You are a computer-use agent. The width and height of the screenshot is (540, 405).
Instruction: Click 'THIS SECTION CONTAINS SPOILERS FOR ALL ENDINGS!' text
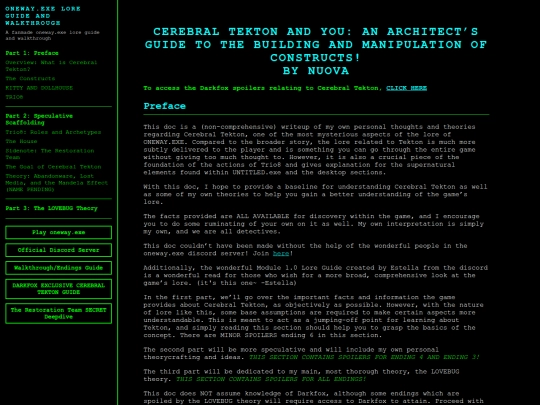coord(271,379)
